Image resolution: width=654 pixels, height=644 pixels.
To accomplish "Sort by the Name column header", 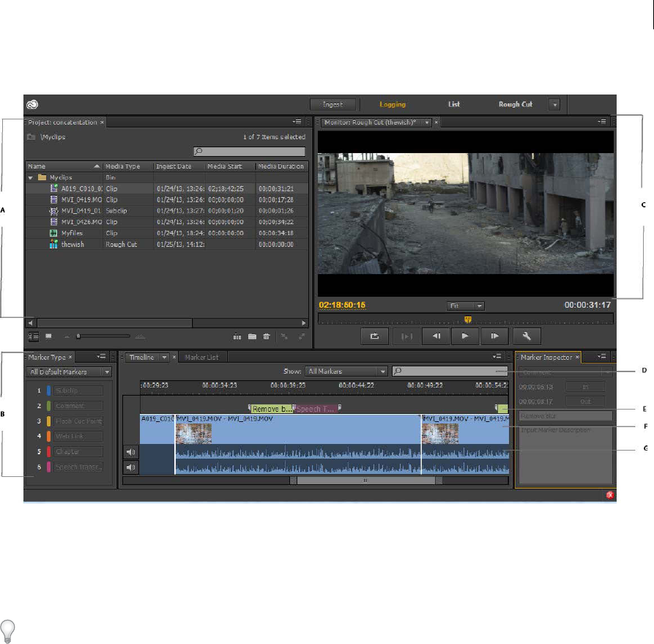I will coord(64,166).
